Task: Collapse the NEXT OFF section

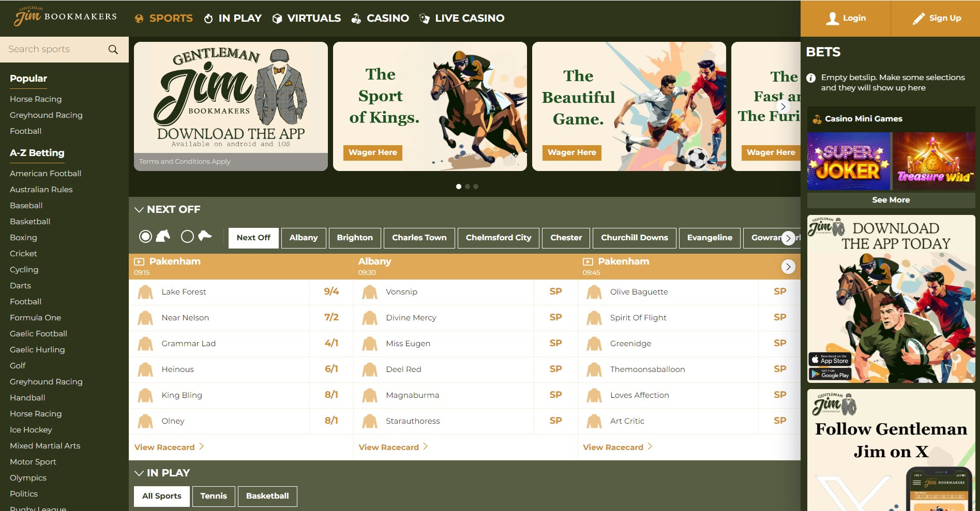Action: click(x=139, y=210)
